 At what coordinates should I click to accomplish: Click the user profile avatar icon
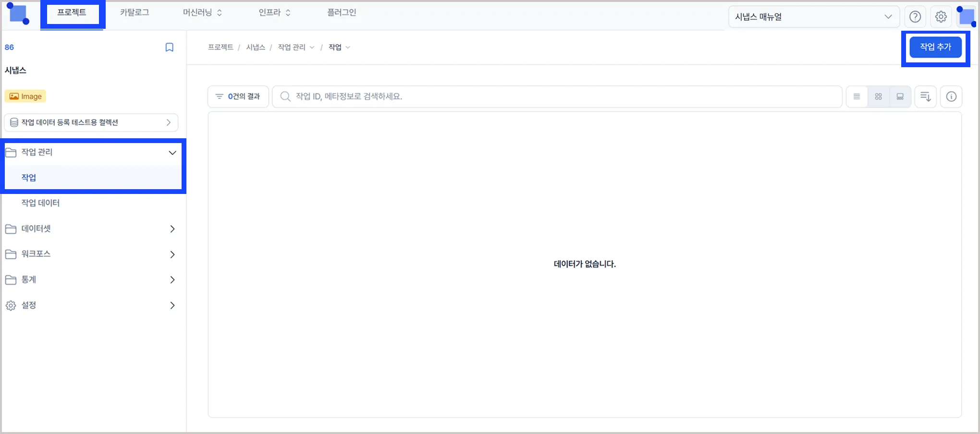click(x=966, y=17)
